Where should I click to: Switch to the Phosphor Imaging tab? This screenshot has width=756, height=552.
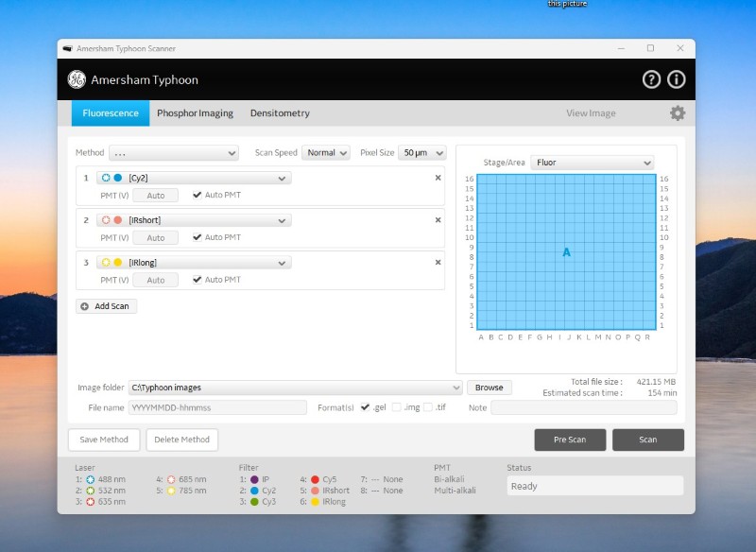pyautogui.click(x=195, y=113)
